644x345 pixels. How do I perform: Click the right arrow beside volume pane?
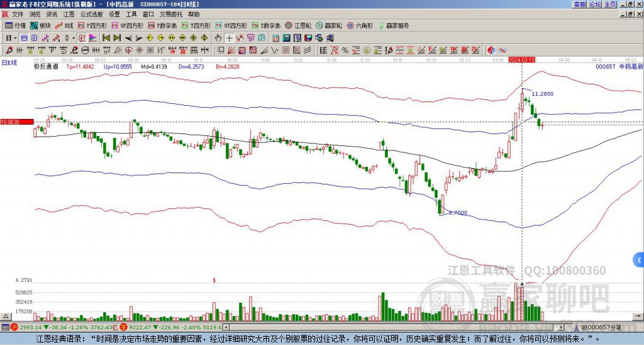pyautogui.click(x=638, y=316)
